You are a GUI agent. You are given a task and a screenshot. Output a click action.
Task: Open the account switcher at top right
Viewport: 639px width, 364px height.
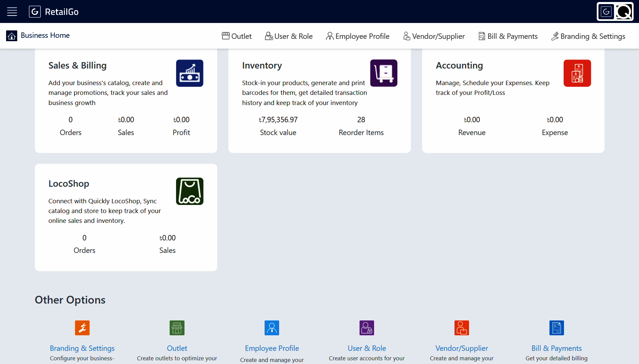[615, 12]
